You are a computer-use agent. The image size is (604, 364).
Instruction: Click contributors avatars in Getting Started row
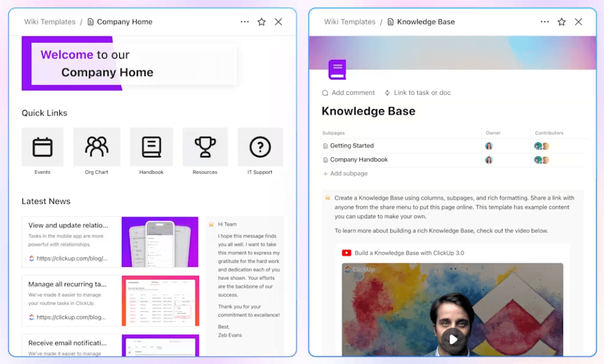(x=542, y=146)
